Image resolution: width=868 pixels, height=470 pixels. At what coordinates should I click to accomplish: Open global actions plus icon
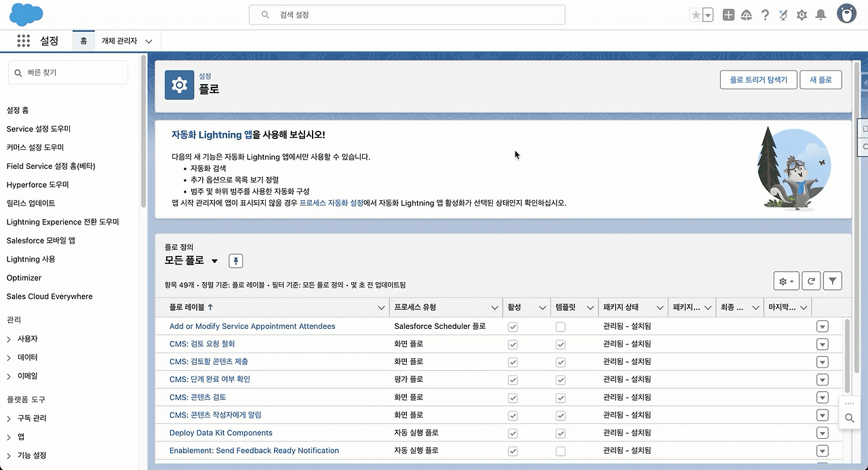click(728, 15)
